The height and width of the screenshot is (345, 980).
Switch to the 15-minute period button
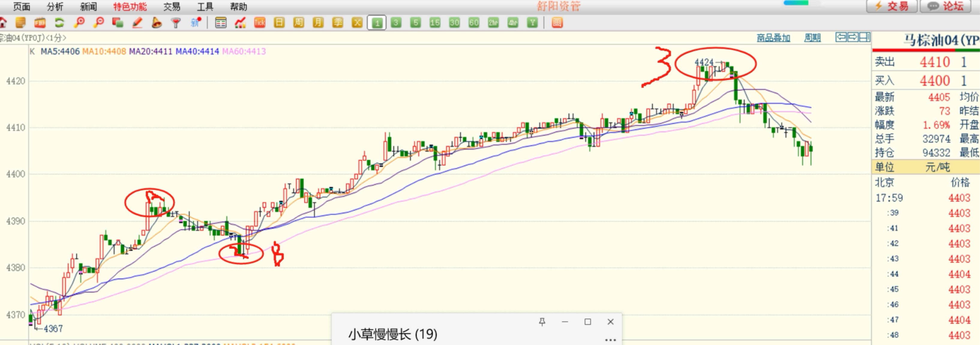point(435,23)
